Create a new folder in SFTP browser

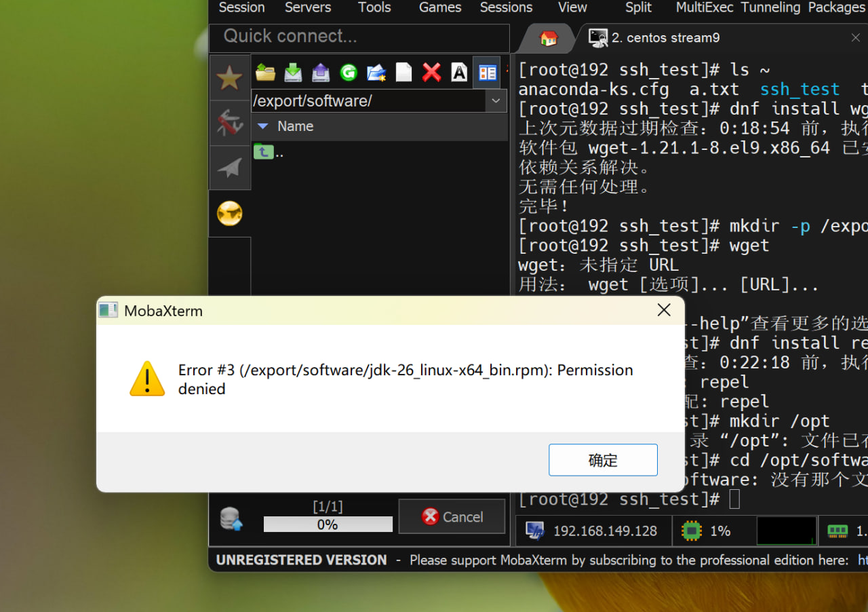click(376, 72)
